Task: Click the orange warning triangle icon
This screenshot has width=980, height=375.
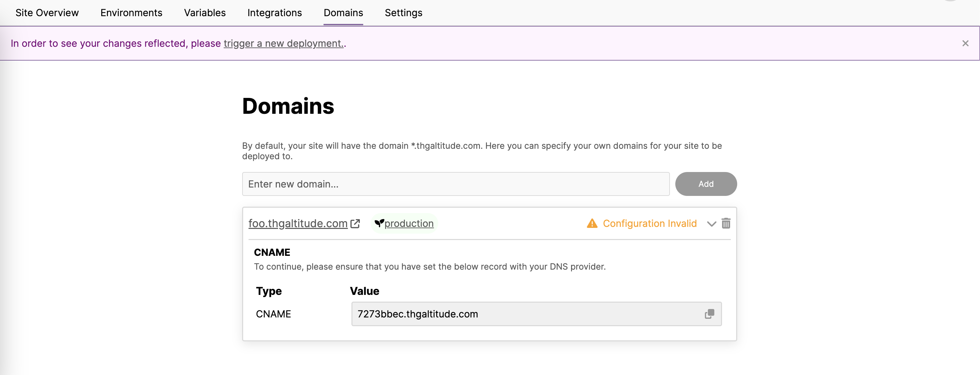Action: [592, 223]
